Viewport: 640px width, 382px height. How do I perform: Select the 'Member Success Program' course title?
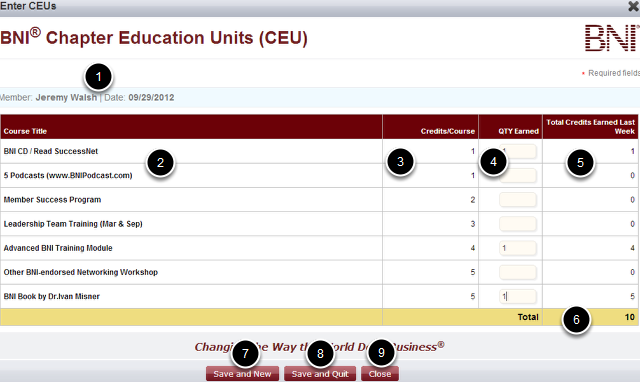click(x=52, y=200)
